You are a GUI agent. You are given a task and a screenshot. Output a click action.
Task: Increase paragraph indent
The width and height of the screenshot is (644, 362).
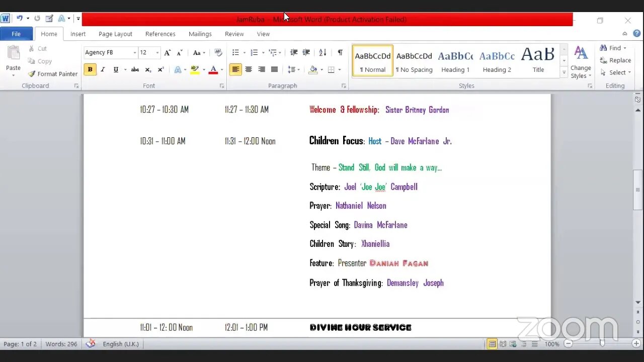tap(306, 52)
